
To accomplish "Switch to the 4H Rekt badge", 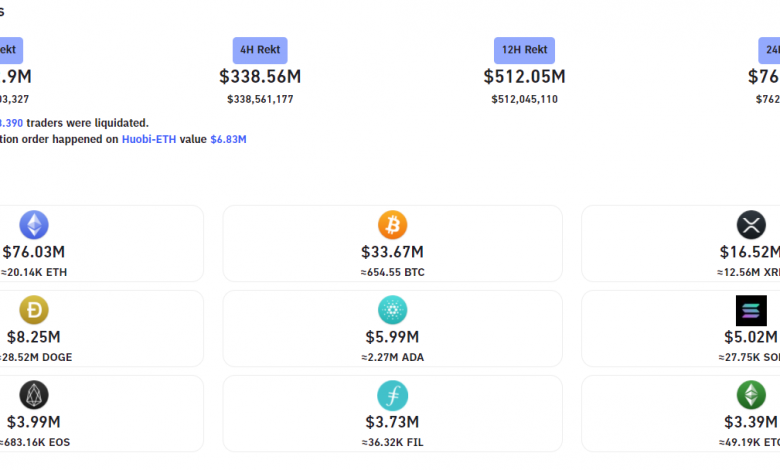I will tap(260, 50).
